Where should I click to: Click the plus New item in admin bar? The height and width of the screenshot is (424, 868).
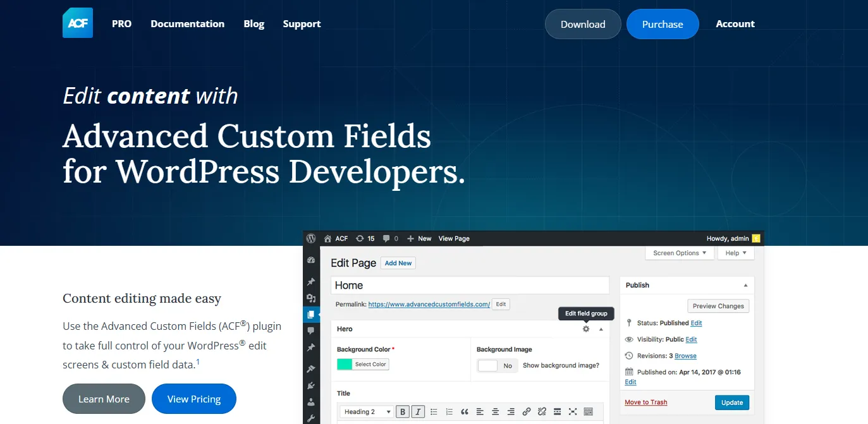[419, 238]
